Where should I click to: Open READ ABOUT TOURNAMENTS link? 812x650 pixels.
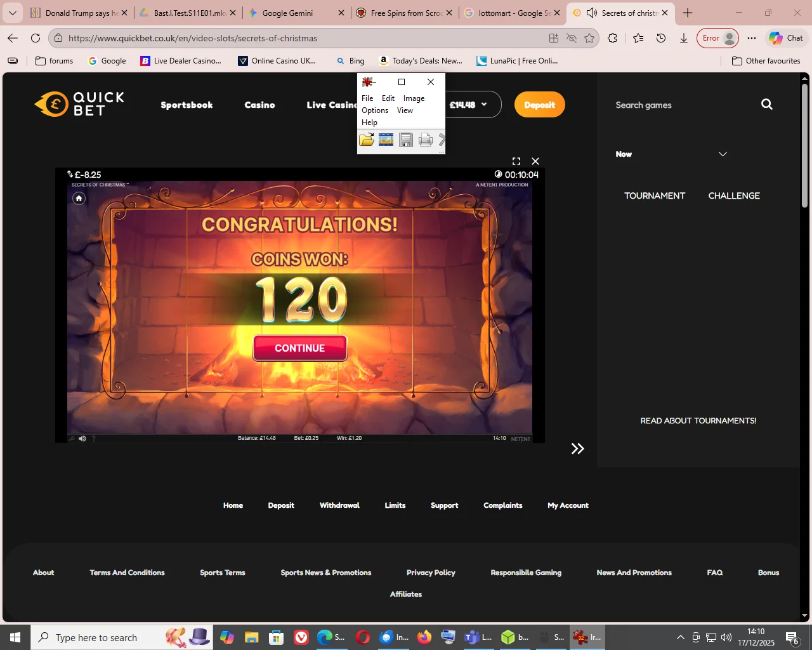[x=698, y=421]
